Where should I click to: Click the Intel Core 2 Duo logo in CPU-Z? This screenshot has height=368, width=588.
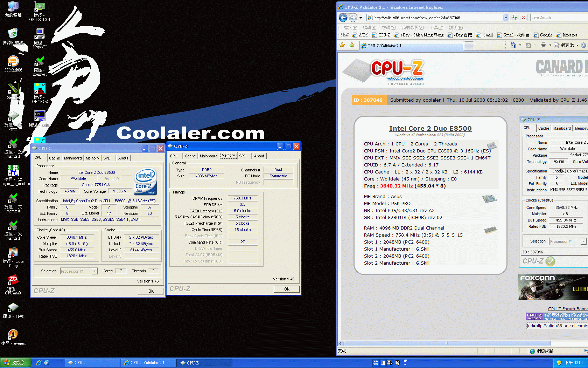pos(145,182)
